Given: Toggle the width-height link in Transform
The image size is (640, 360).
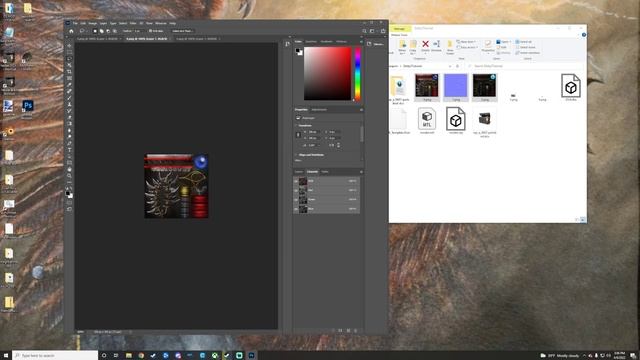Looking at the screenshot, I should click(298, 135).
